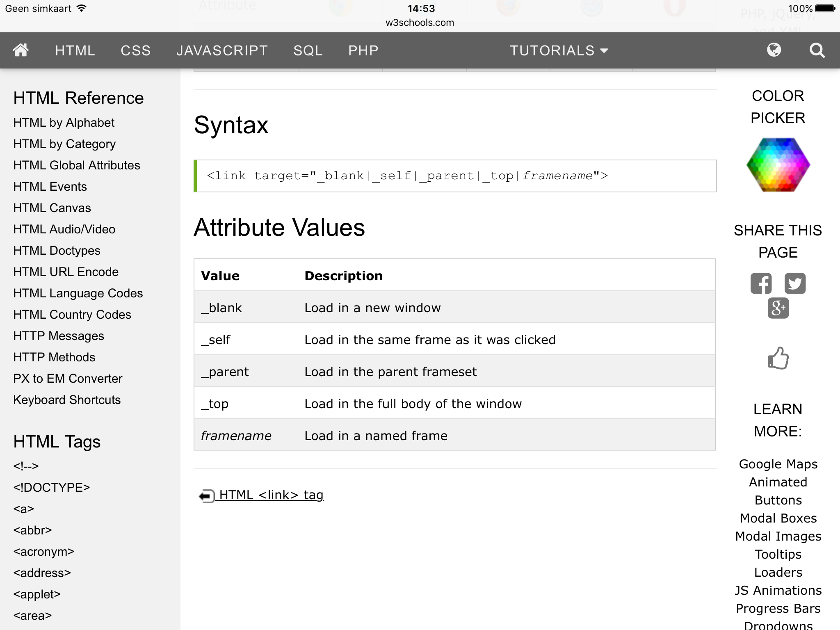Viewport: 840px width, 630px height.
Task: Open the <!DOCTYPE> tag link
Action: point(51,487)
